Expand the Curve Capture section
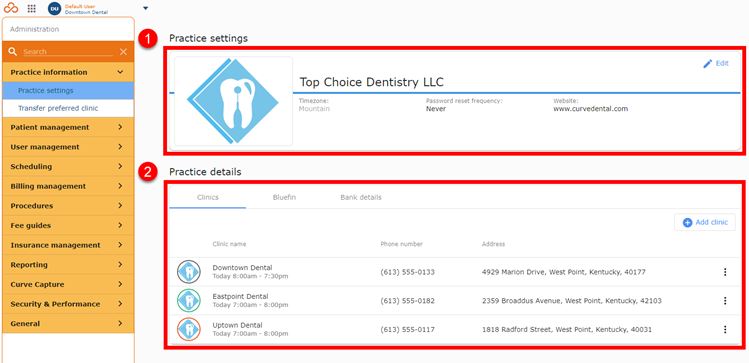 click(68, 284)
